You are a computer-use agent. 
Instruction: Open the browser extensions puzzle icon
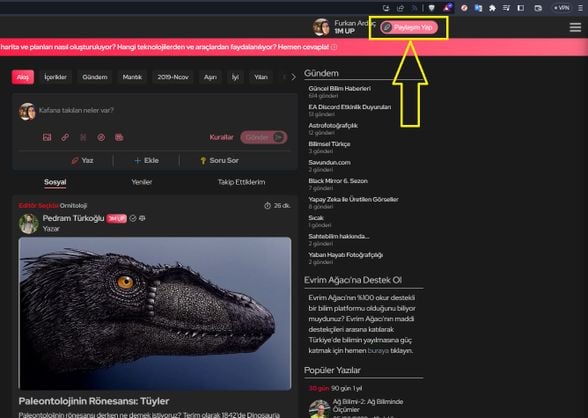492,8
